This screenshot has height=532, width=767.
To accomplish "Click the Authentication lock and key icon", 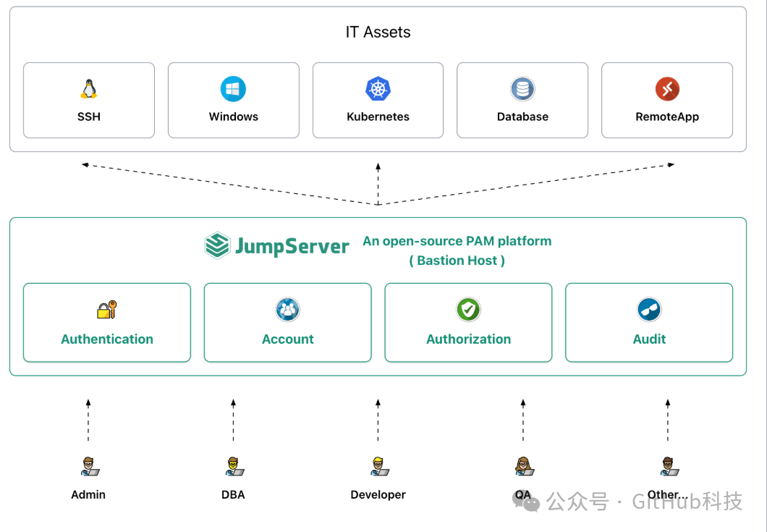I will pos(106,310).
